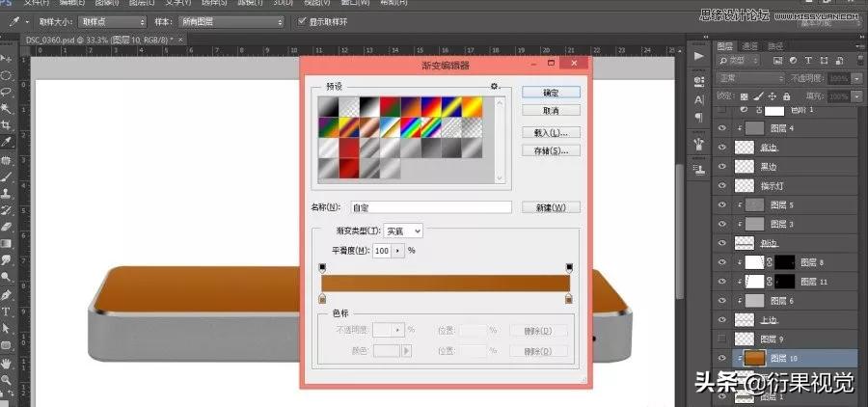Select right color stop under gradient bar
The width and height of the screenshot is (868, 407).
point(568,299)
